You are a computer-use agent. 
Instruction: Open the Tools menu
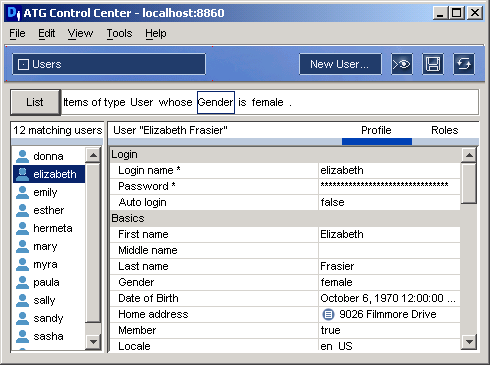coord(119,33)
